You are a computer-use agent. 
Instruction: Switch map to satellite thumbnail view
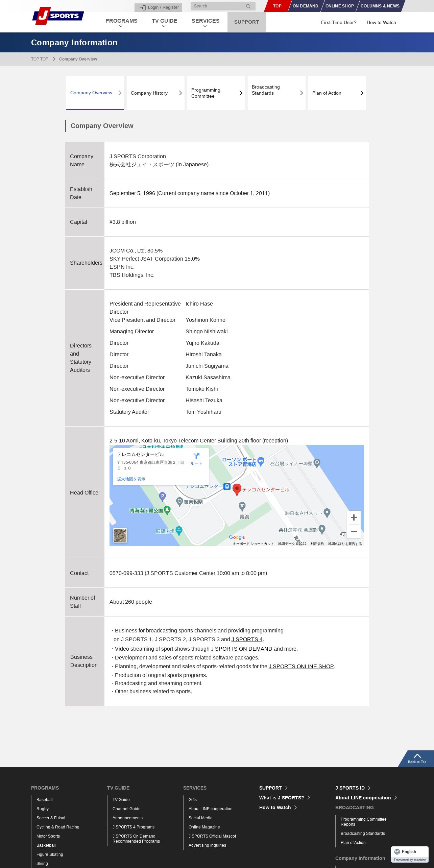(x=120, y=535)
